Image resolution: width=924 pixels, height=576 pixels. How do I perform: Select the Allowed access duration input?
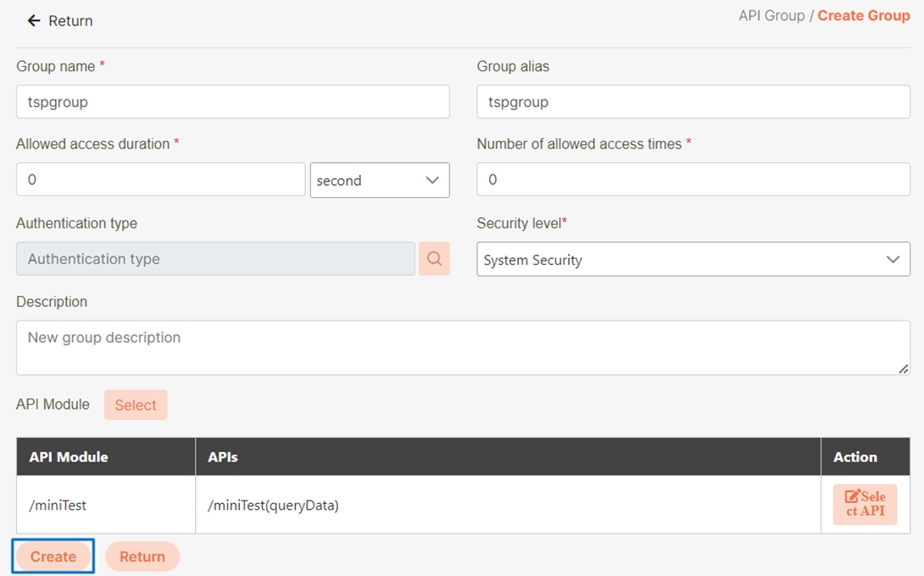tap(160, 180)
